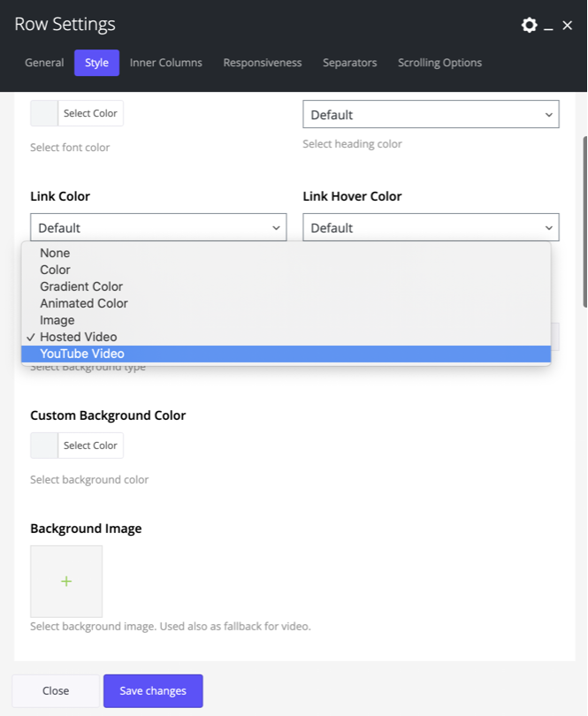Open the Separators tab
Image resolution: width=588 pixels, height=716 pixels.
coord(349,63)
